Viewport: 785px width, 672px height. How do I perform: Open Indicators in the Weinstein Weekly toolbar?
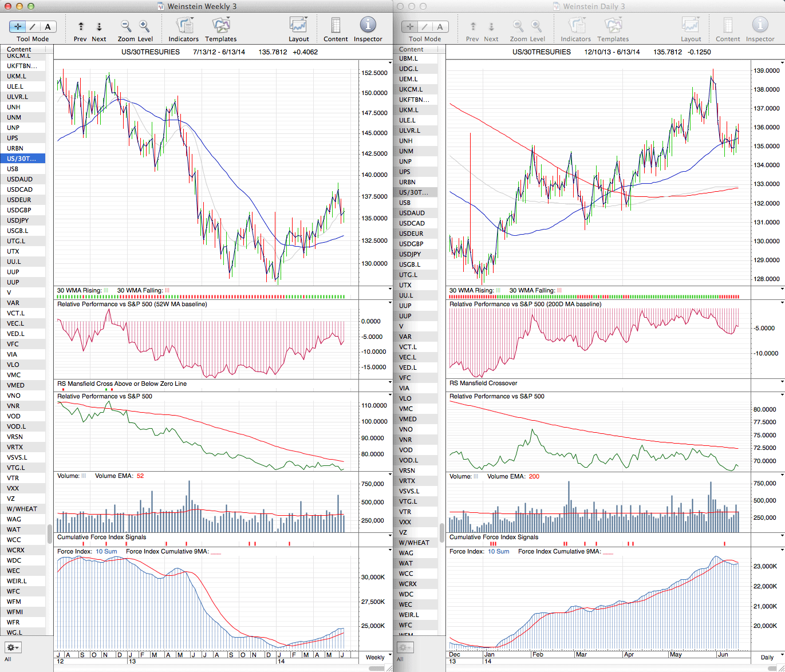click(184, 26)
